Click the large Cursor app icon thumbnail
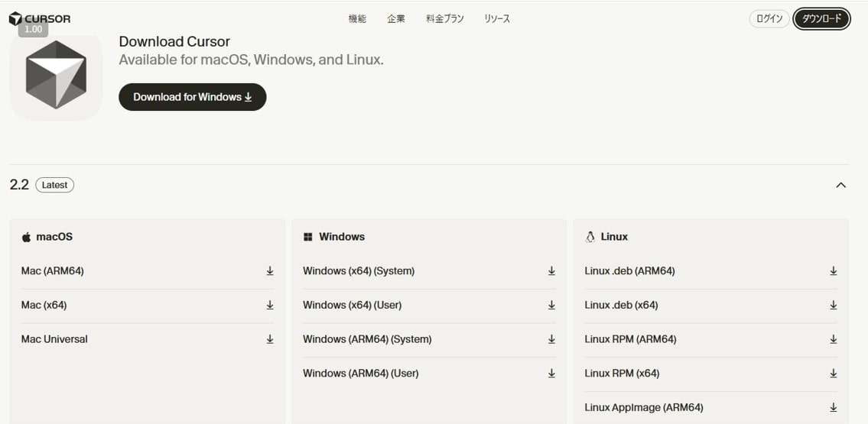The image size is (868, 424). (56, 76)
